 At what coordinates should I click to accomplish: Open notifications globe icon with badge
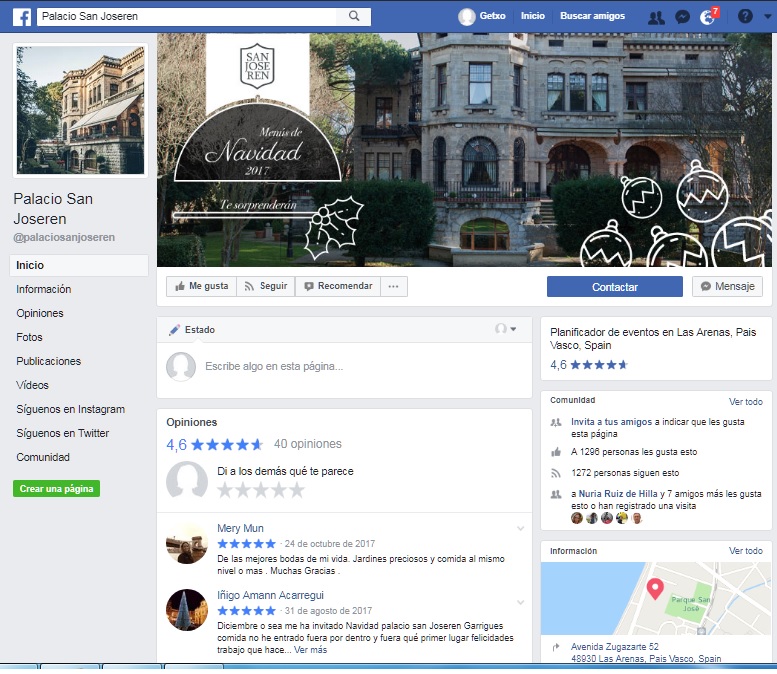click(x=709, y=16)
